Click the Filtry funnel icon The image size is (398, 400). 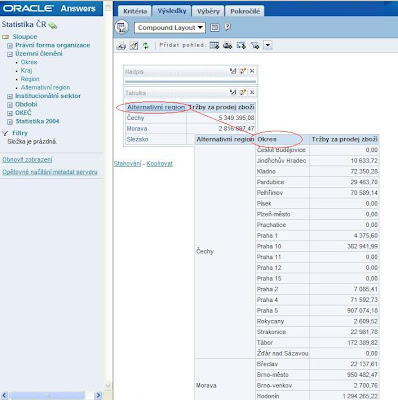[5, 133]
